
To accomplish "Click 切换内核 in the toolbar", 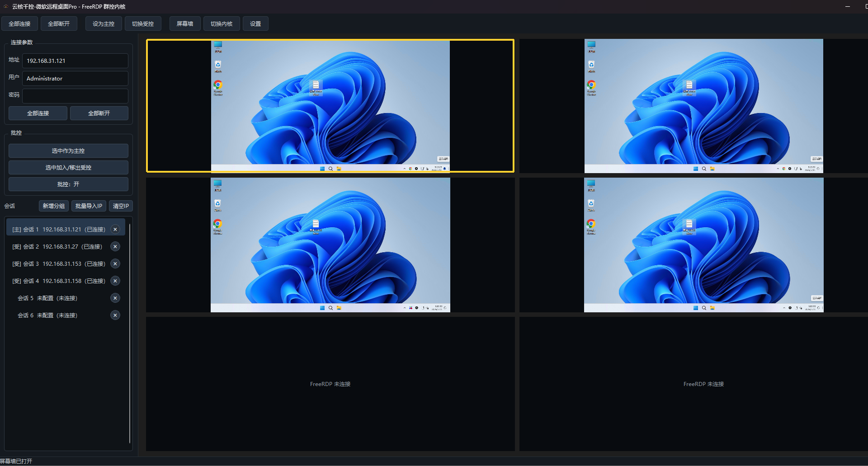I will [x=222, y=24].
